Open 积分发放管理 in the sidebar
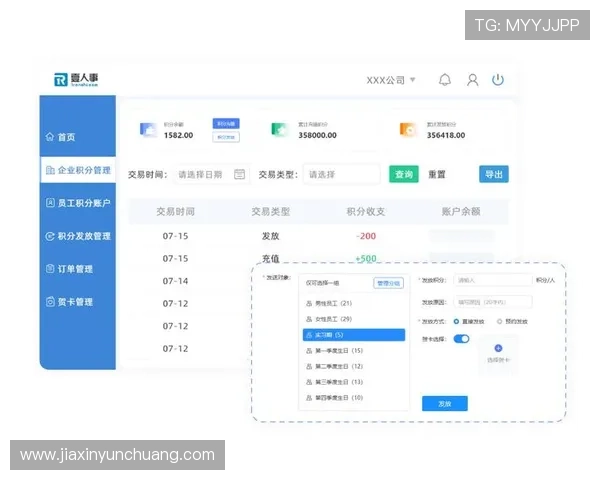The image size is (600, 480). tap(78, 236)
